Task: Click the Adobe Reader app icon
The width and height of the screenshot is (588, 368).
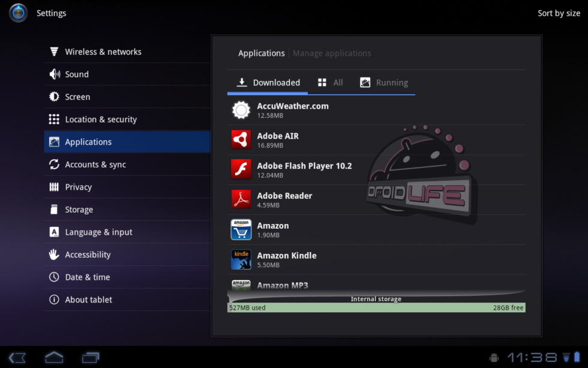Action: point(241,199)
